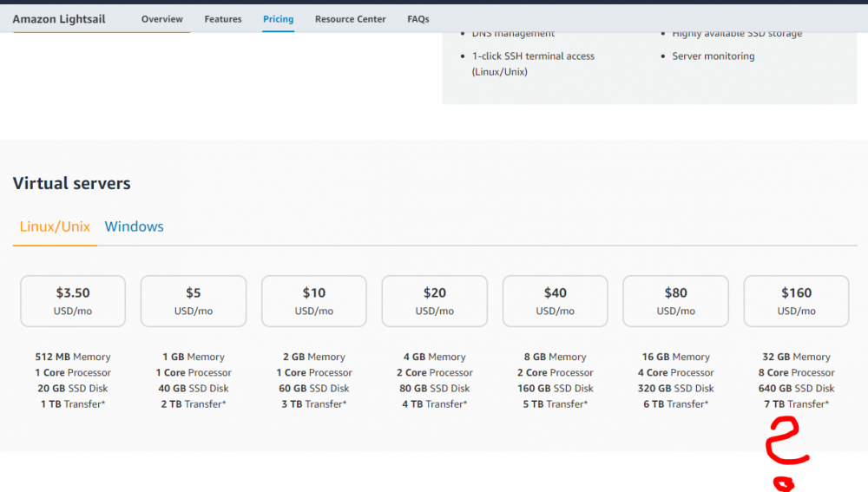Click the 80 GB SSD Disk text
Viewport: 868px width, 492px height.
click(435, 389)
